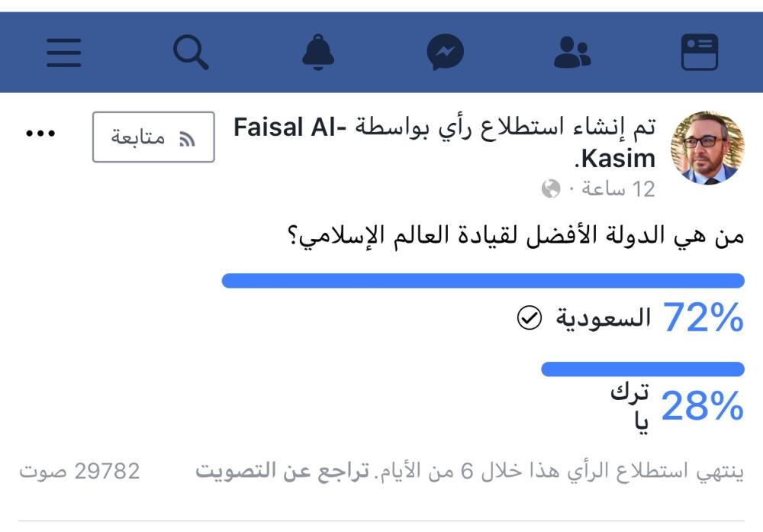Open notifications bell icon
This screenshot has width=763, height=532.
coord(318,53)
